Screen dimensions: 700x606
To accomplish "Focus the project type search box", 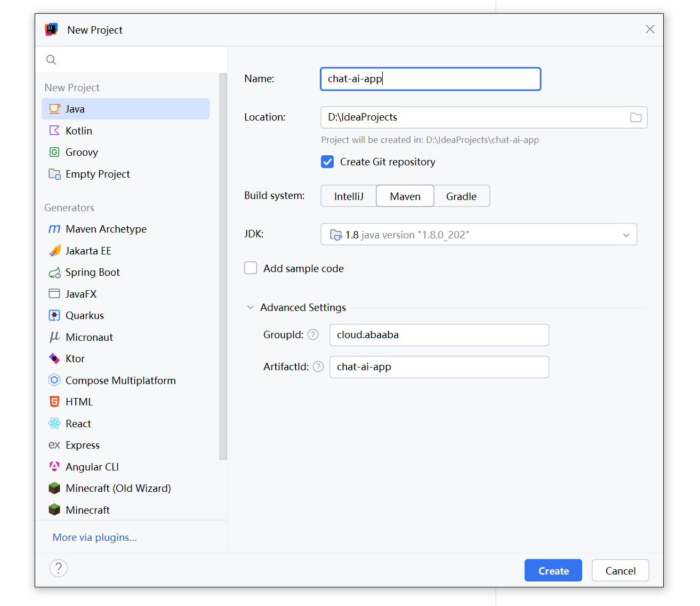I will tap(131, 60).
